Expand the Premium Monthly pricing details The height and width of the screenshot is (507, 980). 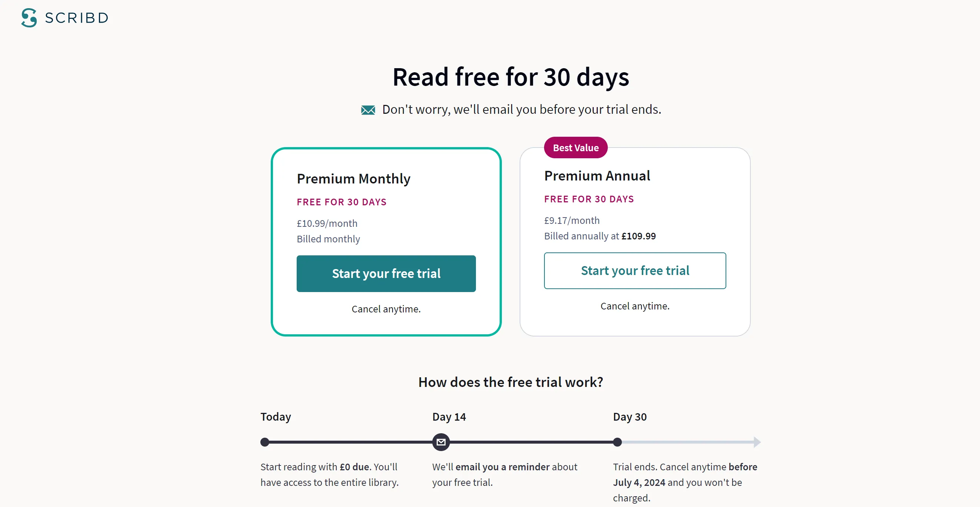[x=328, y=231]
